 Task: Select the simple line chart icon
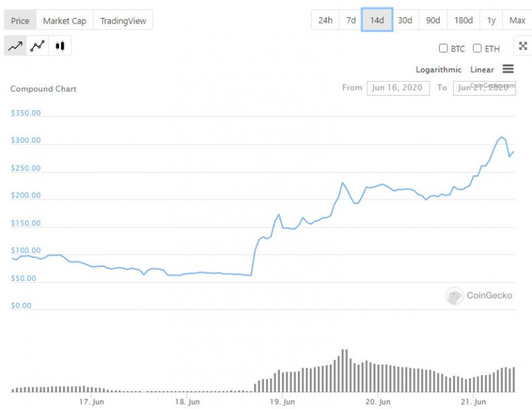(x=15, y=46)
